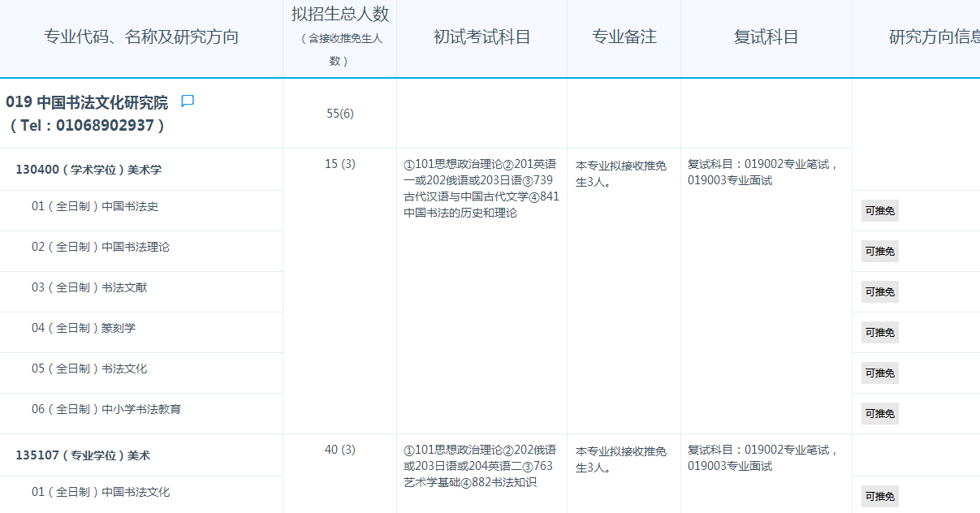Select the 可推免 tag in 篆刻学 row
The image size is (980, 513).
point(879,333)
